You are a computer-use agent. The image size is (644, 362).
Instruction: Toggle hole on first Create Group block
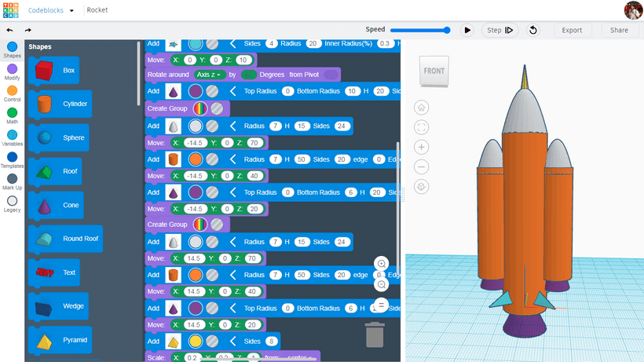tap(217, 108)
